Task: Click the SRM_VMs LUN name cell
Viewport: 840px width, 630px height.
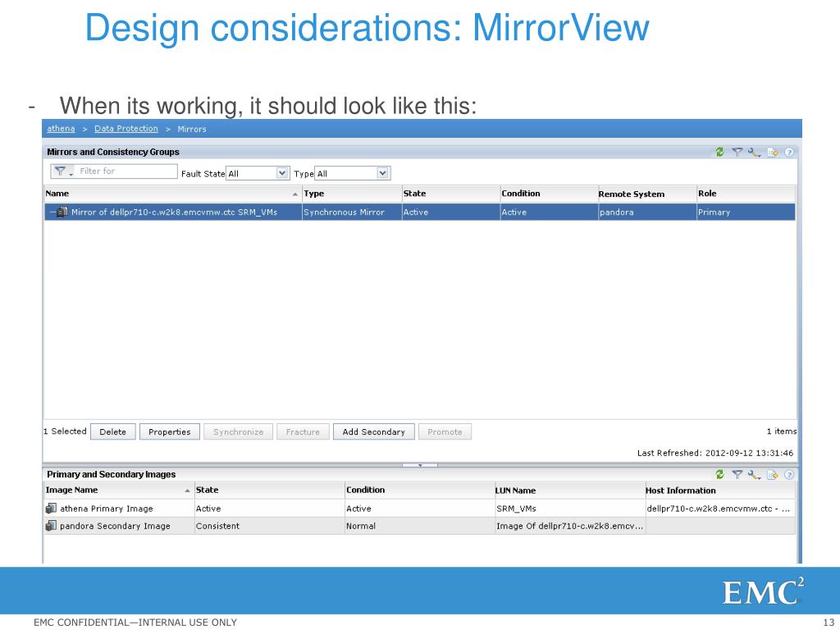Action: click(x=569, y=509)
